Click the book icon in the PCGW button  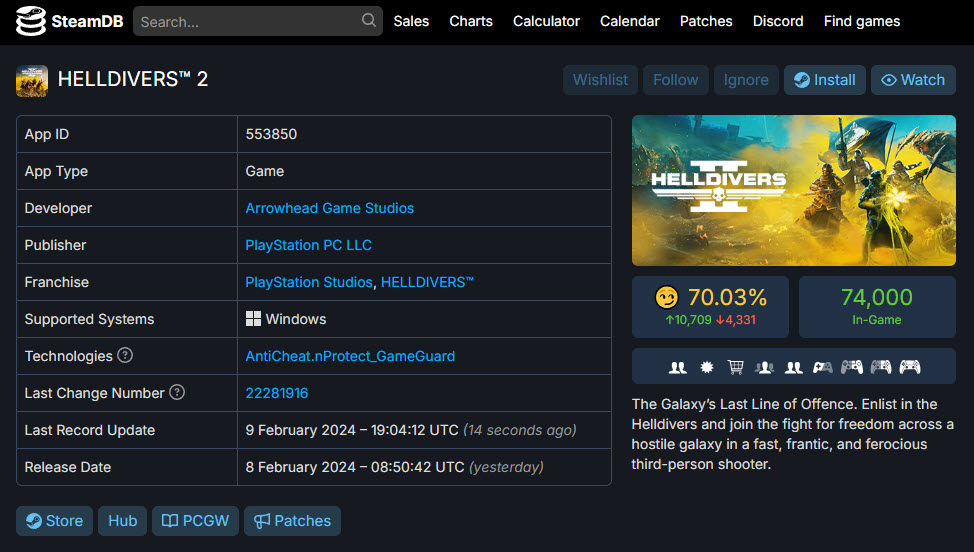pos(170,521)
